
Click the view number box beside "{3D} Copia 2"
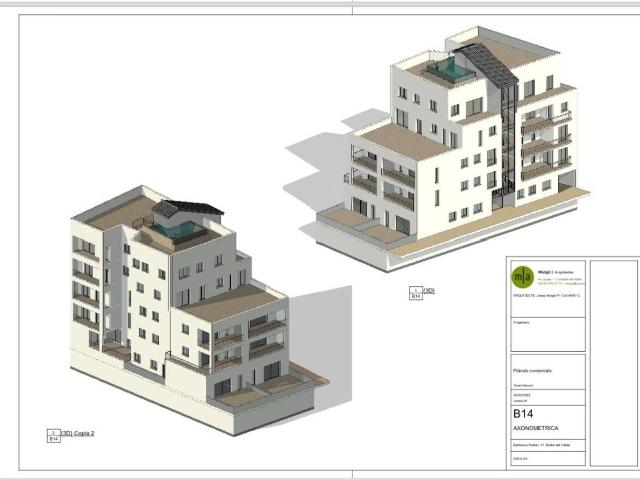pyautogui.click(x=54, y=436)
